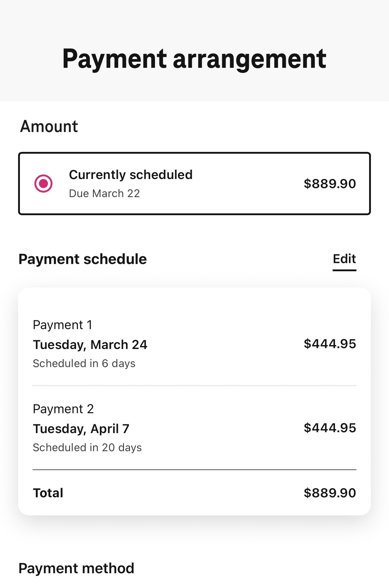The image size is (389, 588).
Task: Click the Total $889.90 amount
Action: click(x=330, y=493)
